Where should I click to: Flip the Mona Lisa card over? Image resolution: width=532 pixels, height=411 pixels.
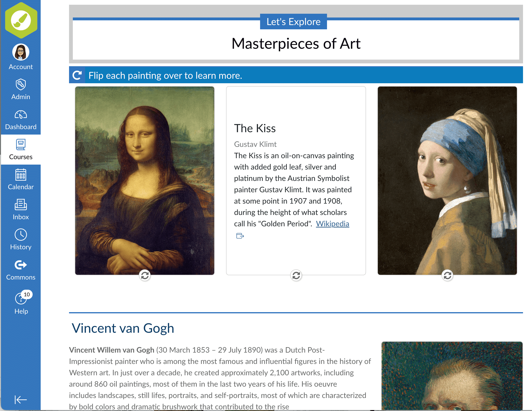click(x=145, y=275)
